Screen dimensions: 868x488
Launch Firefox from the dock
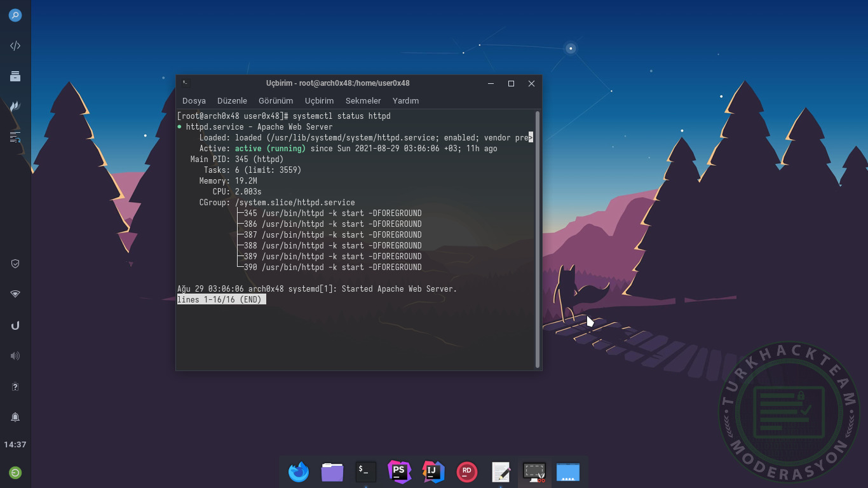point(299,472)
